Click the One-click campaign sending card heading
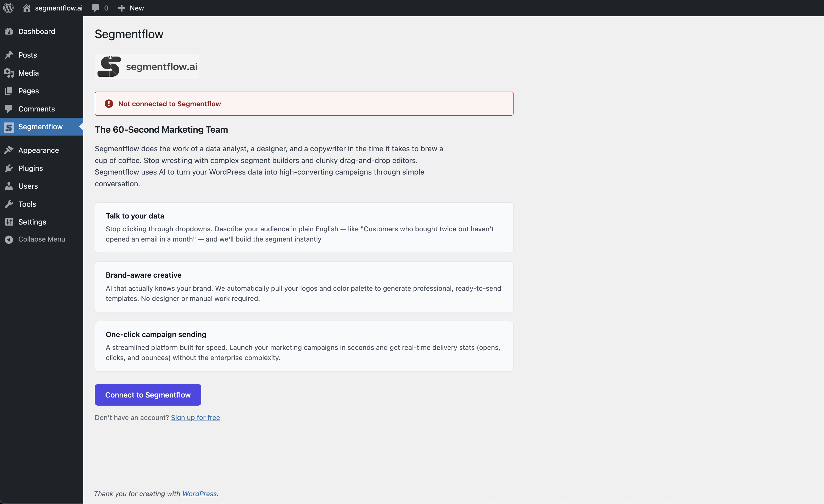This screenshot has height=504, width=824. [x=156, y=334]
